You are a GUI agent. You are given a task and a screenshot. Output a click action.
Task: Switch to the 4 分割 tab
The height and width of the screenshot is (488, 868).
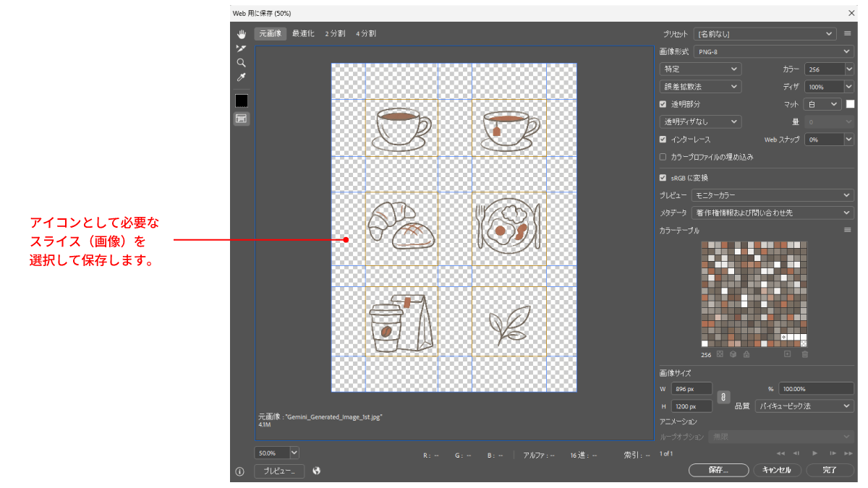click(366, 34)
